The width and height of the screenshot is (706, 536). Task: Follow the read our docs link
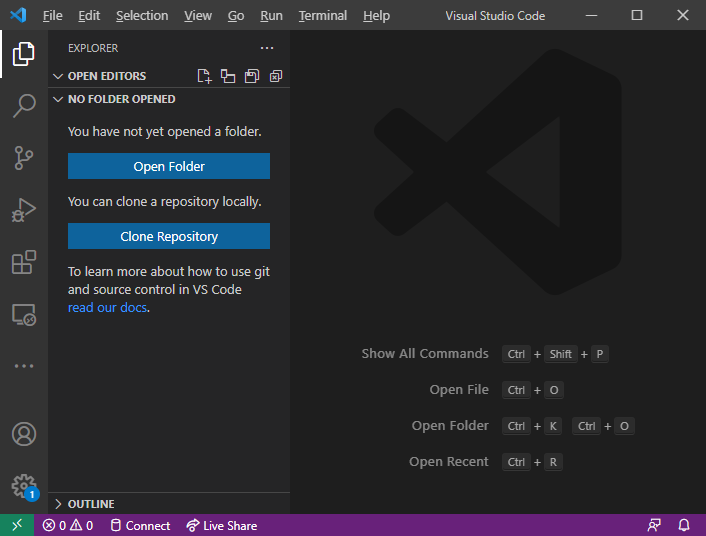(x=107, y=308)
